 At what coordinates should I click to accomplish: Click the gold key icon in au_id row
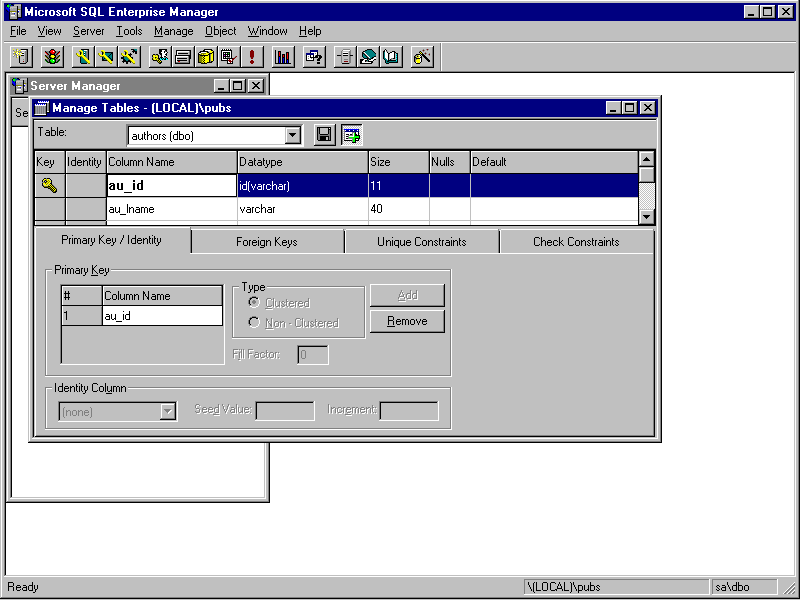tap(50, 185)
